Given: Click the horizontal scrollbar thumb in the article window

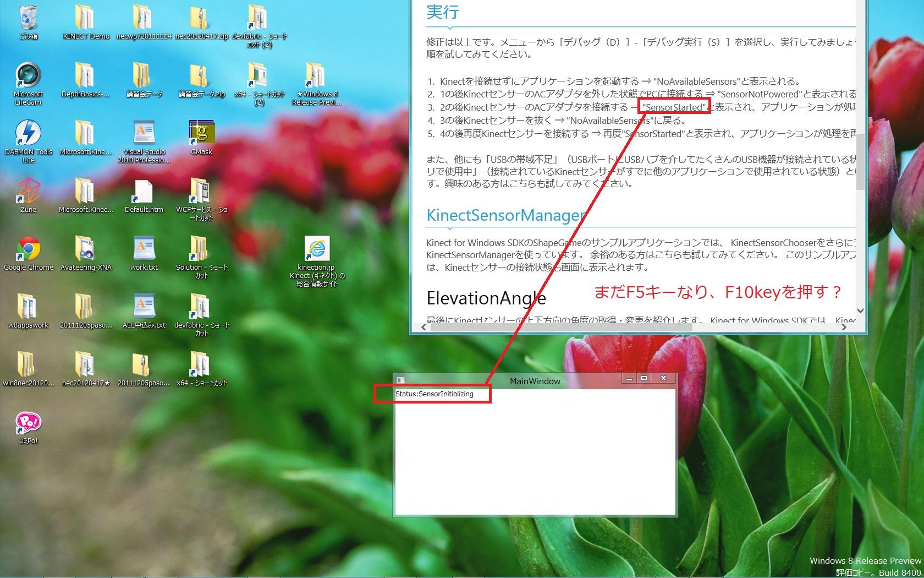Looking at the screenshot, I should coord(562,327).
